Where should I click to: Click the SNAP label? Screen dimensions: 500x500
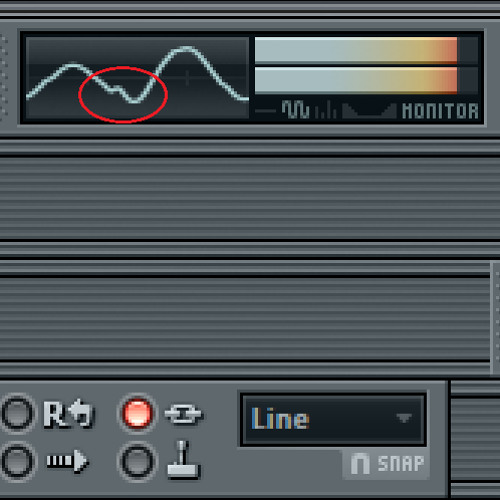coord(401,463)
